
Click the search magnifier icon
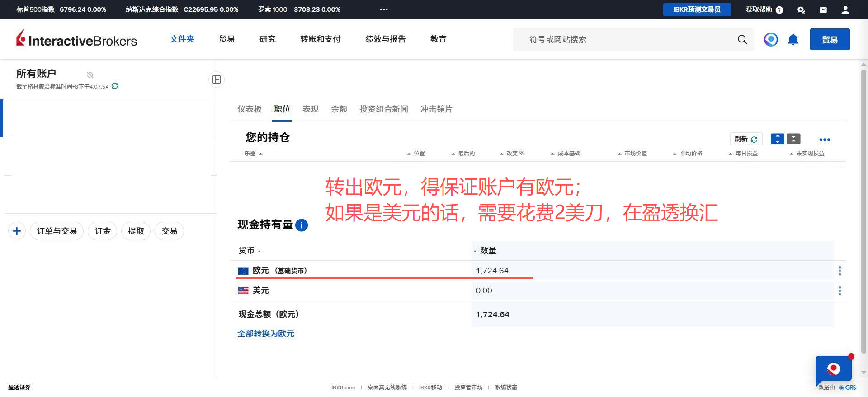(x=742, y=40)
